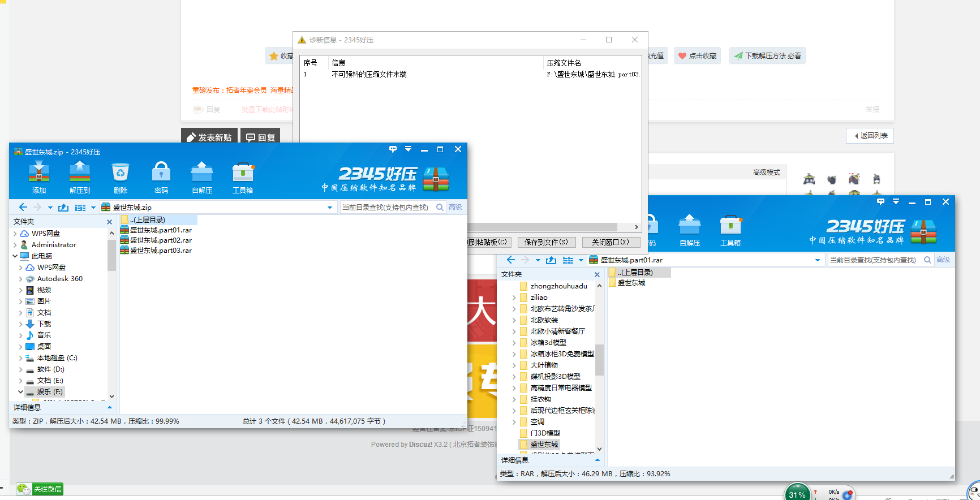980x500 pixels.
Task: Open the feedback bubble icon in part01.rar title bar
Action: [880, 202]
